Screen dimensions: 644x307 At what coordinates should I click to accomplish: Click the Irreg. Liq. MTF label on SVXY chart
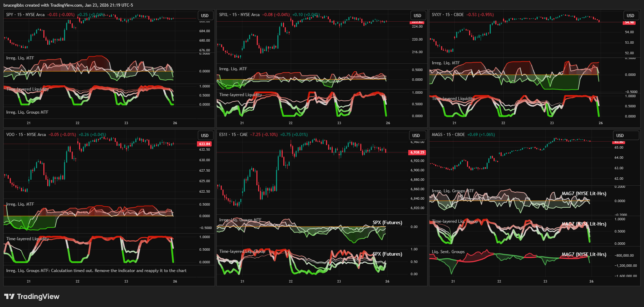[x=446, y=63]
